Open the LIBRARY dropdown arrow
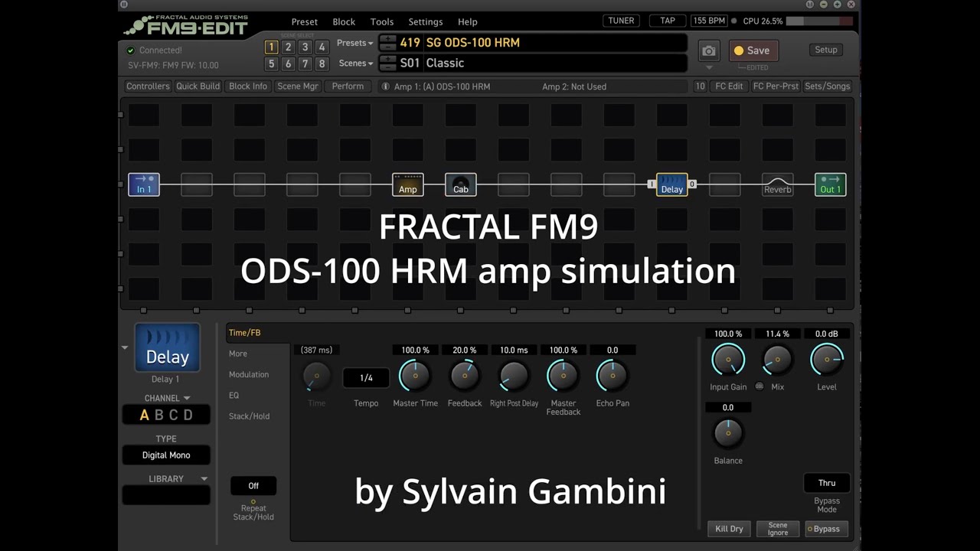 (204, 479)
